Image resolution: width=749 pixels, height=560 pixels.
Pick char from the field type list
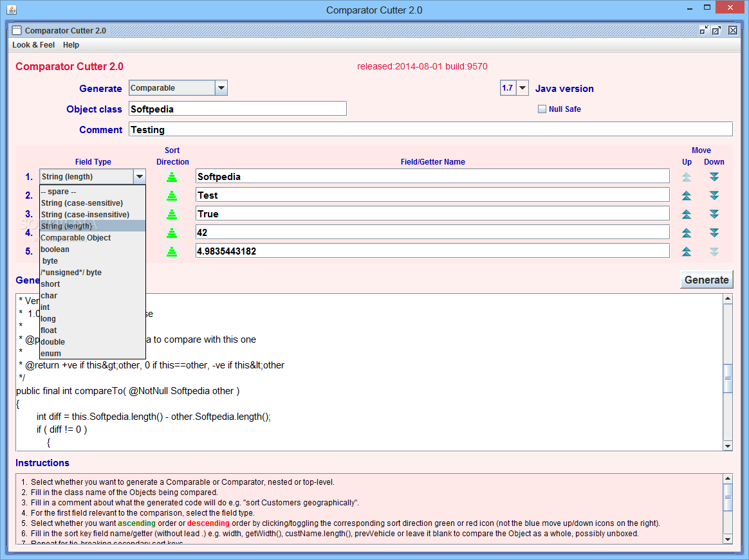[93, 296]
